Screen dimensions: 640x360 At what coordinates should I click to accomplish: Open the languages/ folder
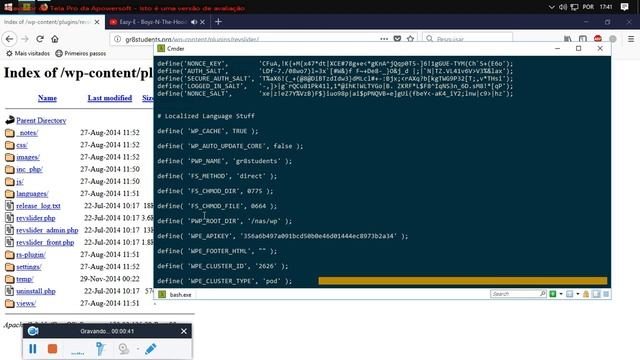pos(32,193)
